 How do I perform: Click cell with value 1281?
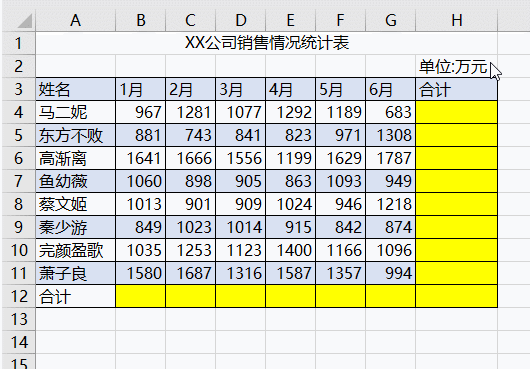pos(190,112)
